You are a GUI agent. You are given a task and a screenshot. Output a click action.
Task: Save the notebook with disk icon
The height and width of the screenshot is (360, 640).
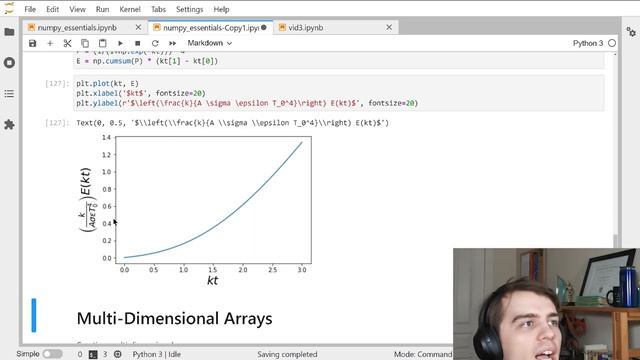pos(33,43)
